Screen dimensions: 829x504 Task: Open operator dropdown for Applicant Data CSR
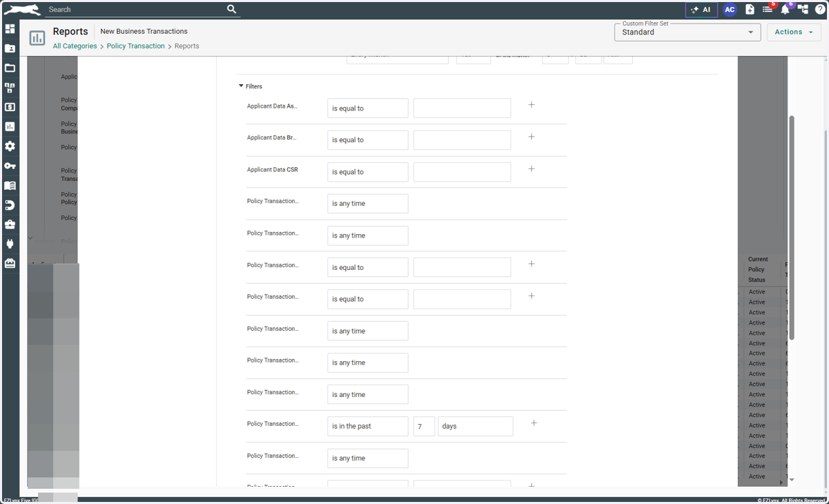368,172
